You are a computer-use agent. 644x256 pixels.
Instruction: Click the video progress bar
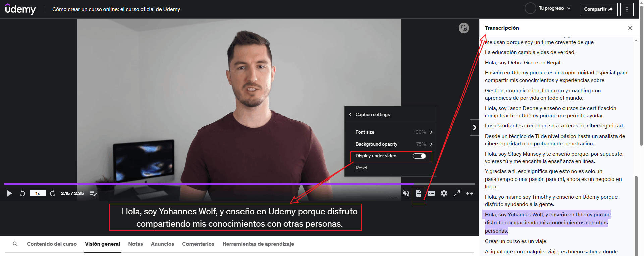click(x=239, y=184)
